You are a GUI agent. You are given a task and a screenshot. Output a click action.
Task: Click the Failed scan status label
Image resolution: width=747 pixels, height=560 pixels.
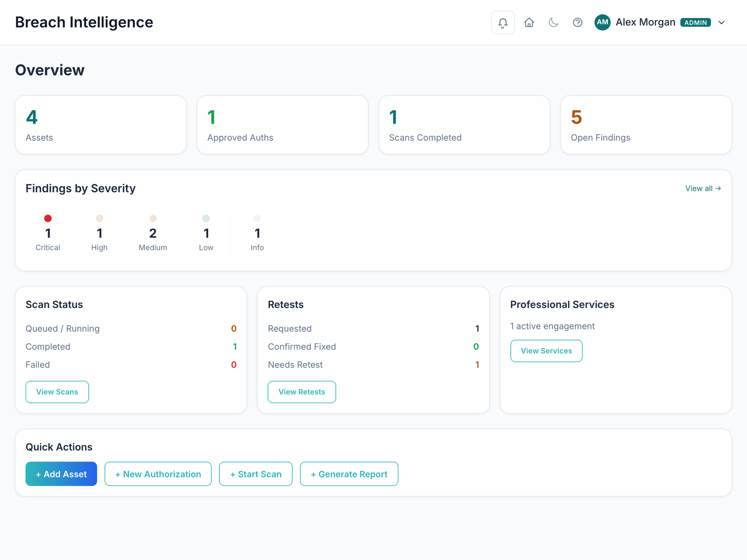38,365
